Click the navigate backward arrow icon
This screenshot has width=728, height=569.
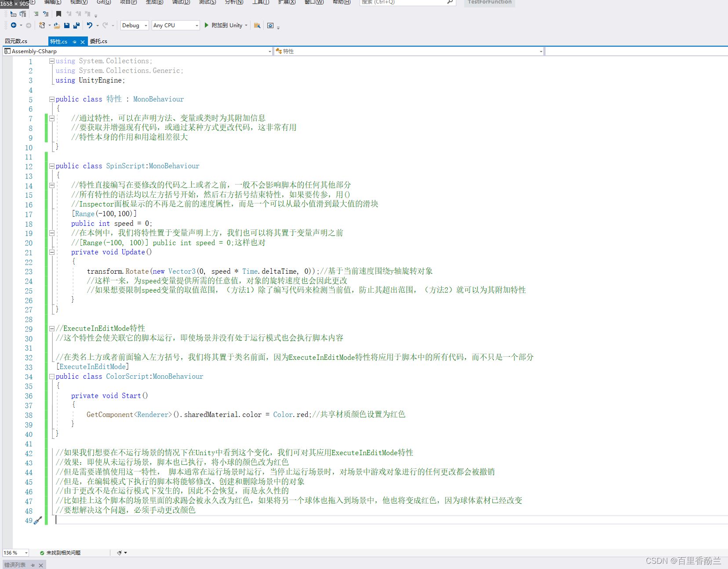14,25
